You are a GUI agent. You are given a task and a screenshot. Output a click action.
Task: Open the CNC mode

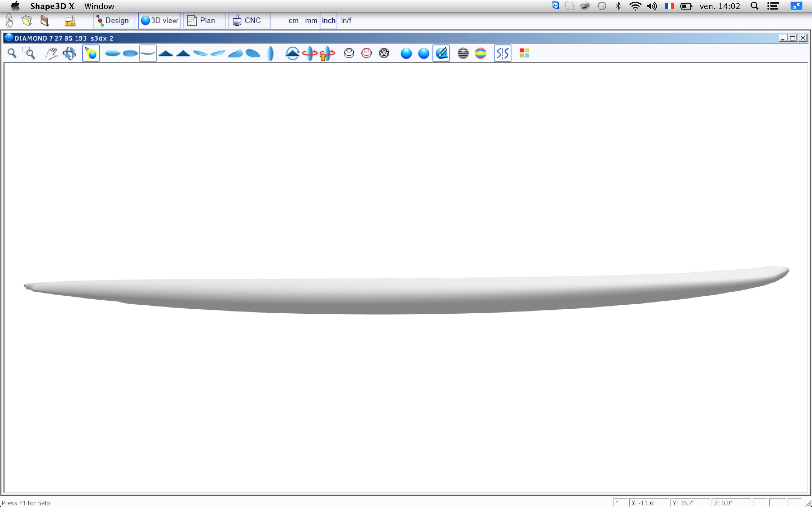tap(248, 21)
